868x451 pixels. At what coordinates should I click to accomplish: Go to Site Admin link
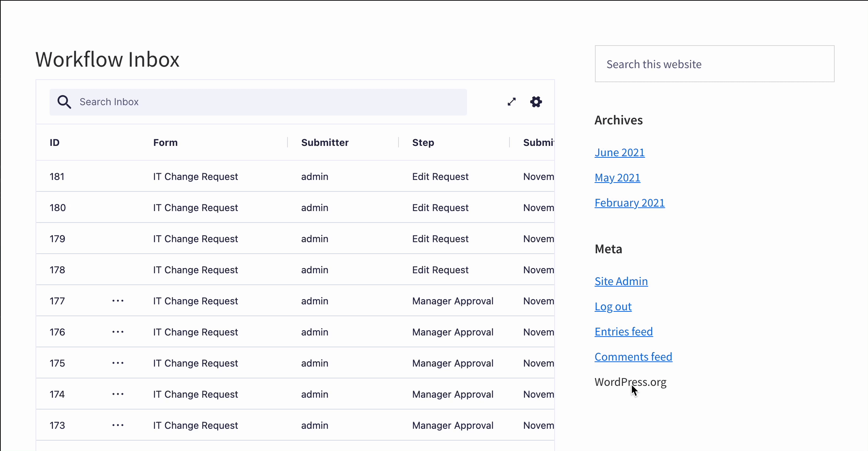(x=621, y=281)
